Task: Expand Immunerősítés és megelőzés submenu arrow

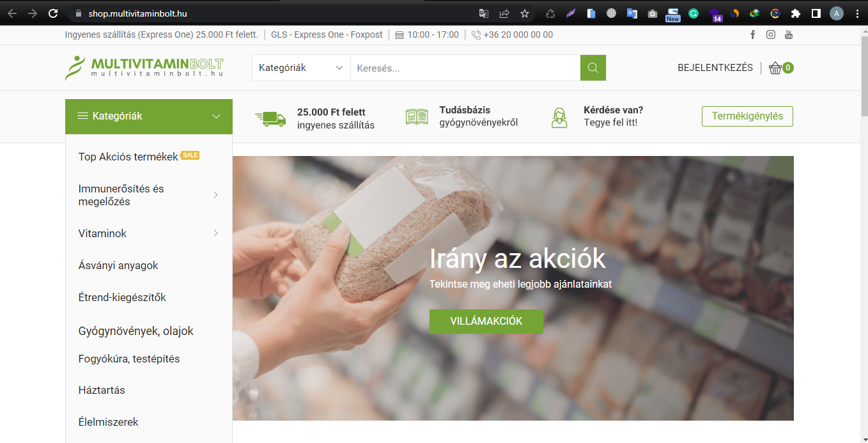Action: [x=216, y=195]
